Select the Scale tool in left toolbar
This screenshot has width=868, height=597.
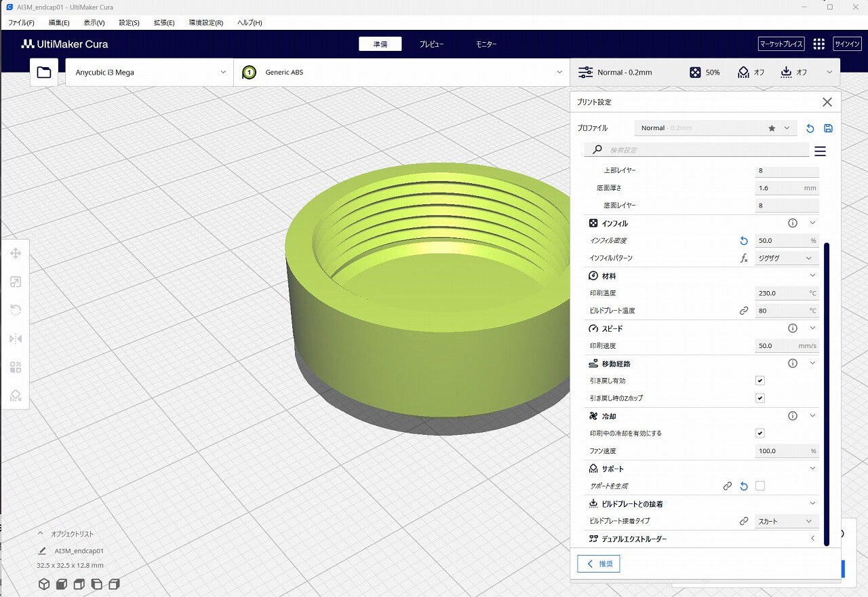click(16, 282)
